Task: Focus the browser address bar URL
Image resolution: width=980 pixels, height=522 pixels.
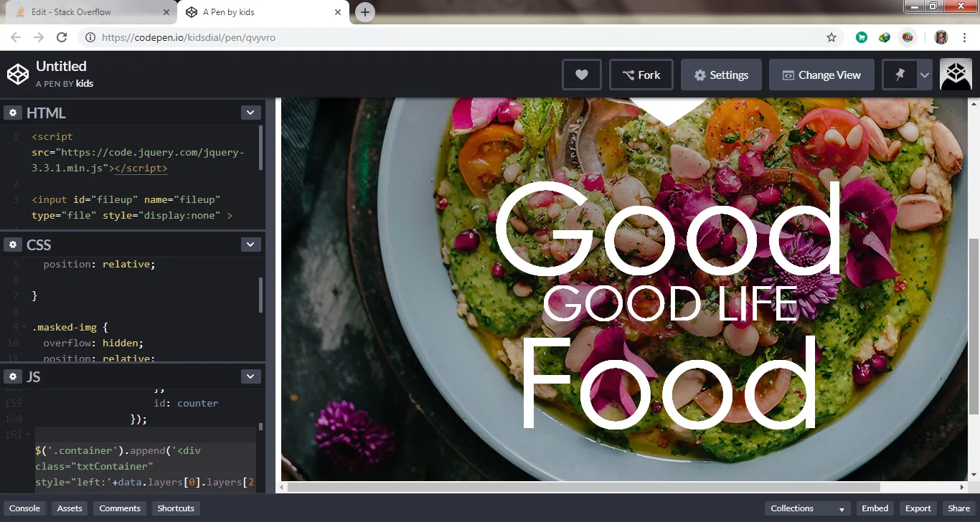Action: (x=189, y=37)
